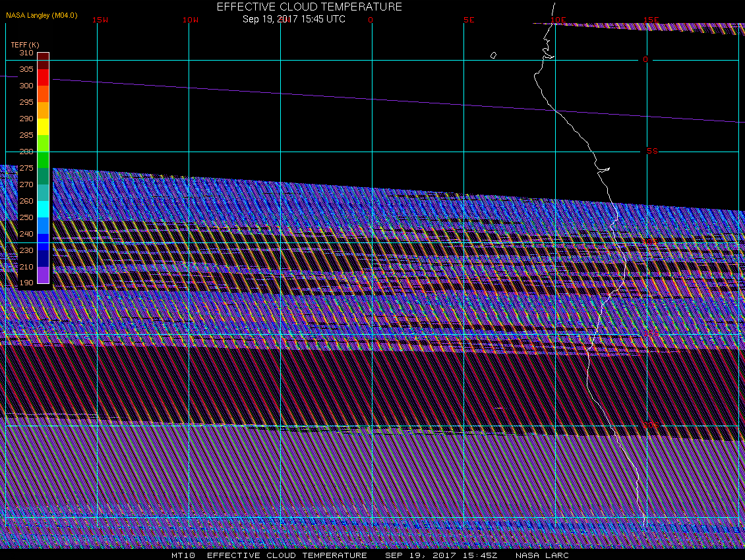Click the 15W longitude label

[x=100, y=20]
